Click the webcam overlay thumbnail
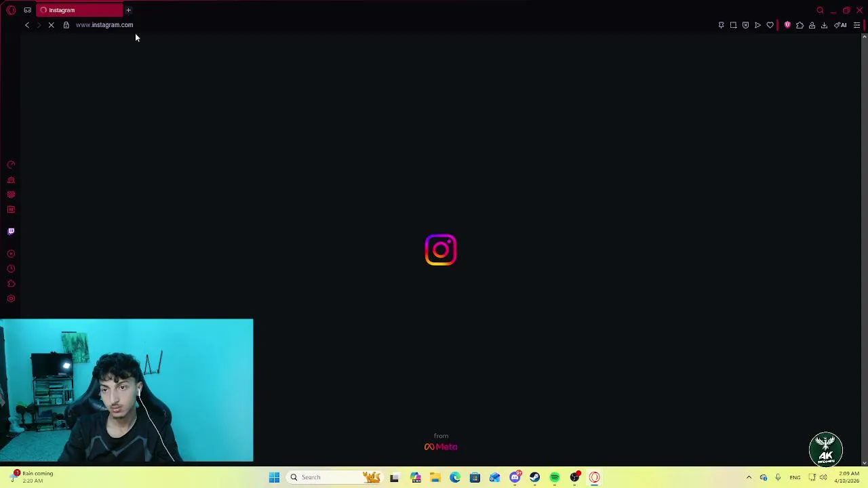The height and width of the screenshot is (488, 868). pyautogui.click(x=127, y=390)
